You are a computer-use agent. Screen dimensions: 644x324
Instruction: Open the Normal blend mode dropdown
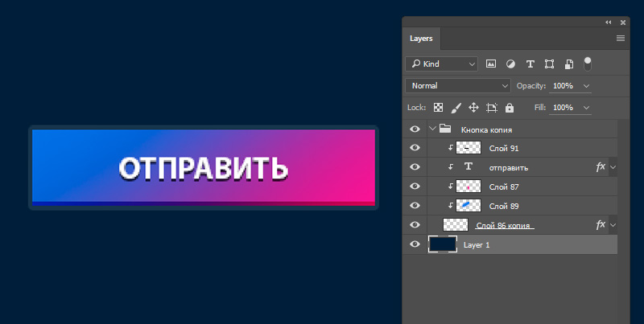point(458,86)
